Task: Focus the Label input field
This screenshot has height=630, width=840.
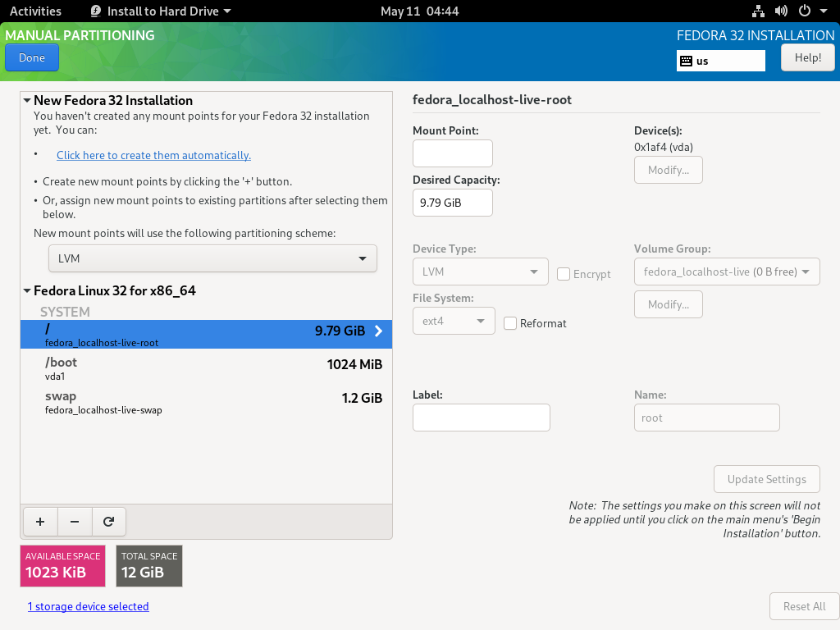Action: coord(481,418)
